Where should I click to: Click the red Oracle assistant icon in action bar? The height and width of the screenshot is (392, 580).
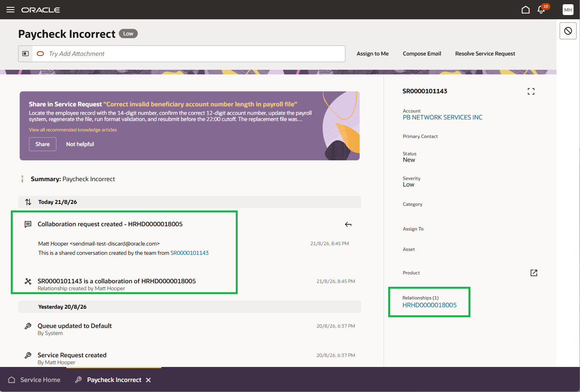40,54
